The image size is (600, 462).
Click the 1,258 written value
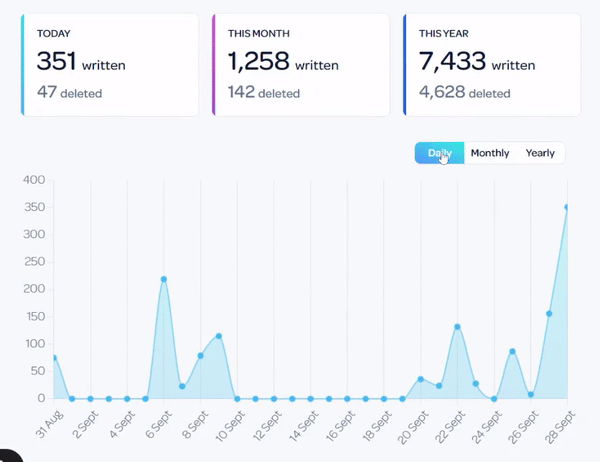[x=283, y=61]
